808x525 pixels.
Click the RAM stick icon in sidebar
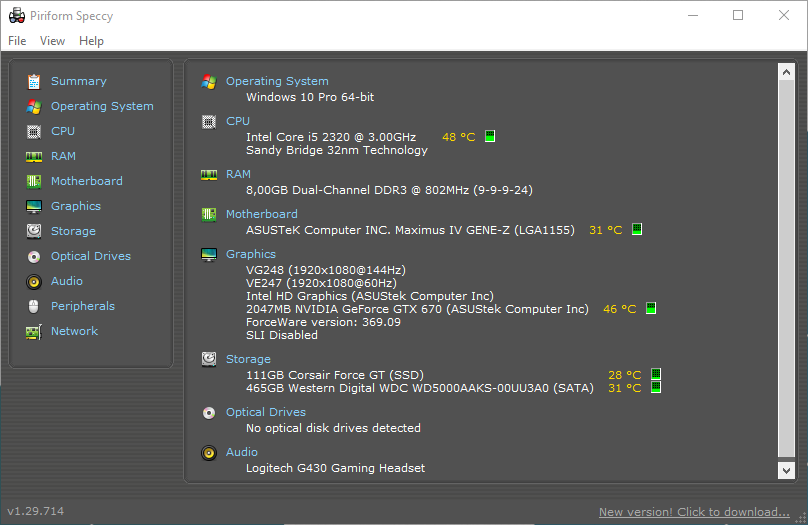pos(34,157)
